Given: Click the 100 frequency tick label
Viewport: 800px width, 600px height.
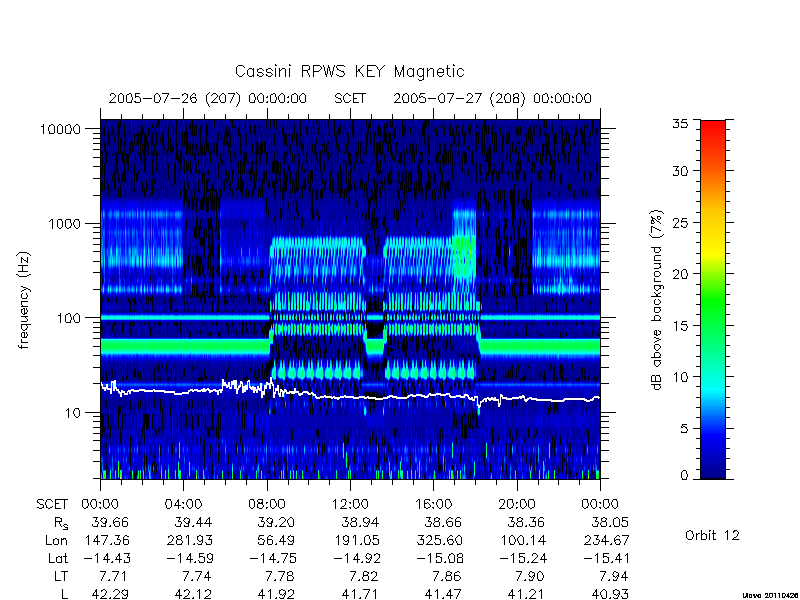Looking at the screenshot, I should (x=69, y=318).
